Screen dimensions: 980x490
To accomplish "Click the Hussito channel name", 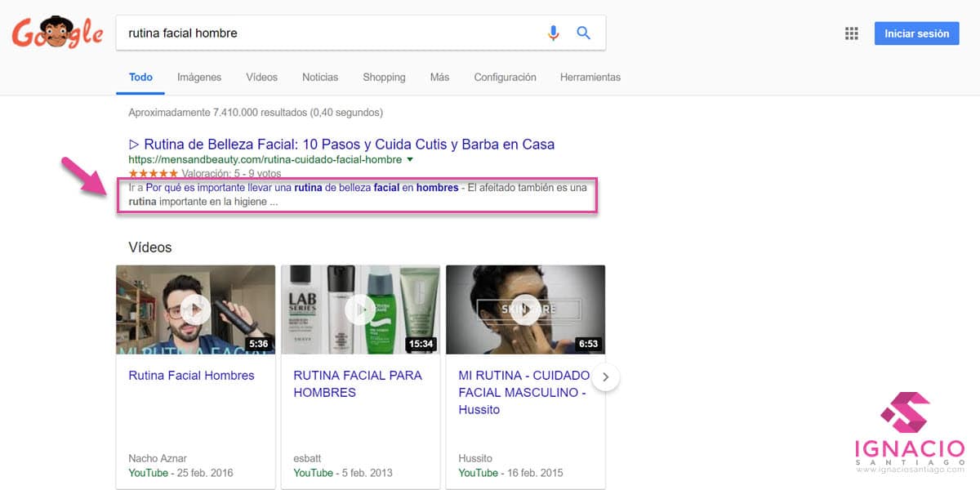I will pyautogui.click(x=475, y=458).
